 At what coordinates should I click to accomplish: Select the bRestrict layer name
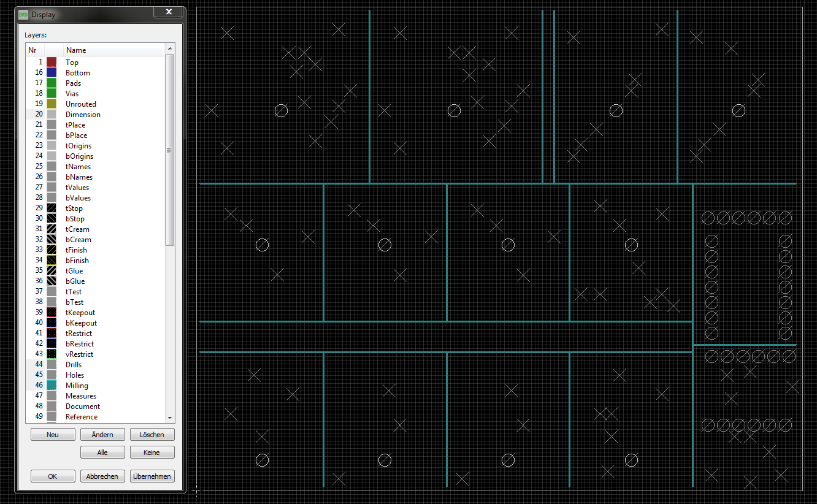point(80,344)
